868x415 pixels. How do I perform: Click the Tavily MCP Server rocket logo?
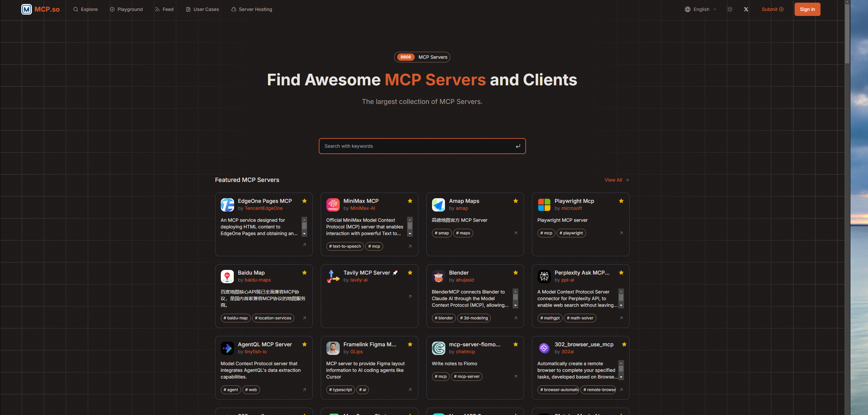(333, 276)
